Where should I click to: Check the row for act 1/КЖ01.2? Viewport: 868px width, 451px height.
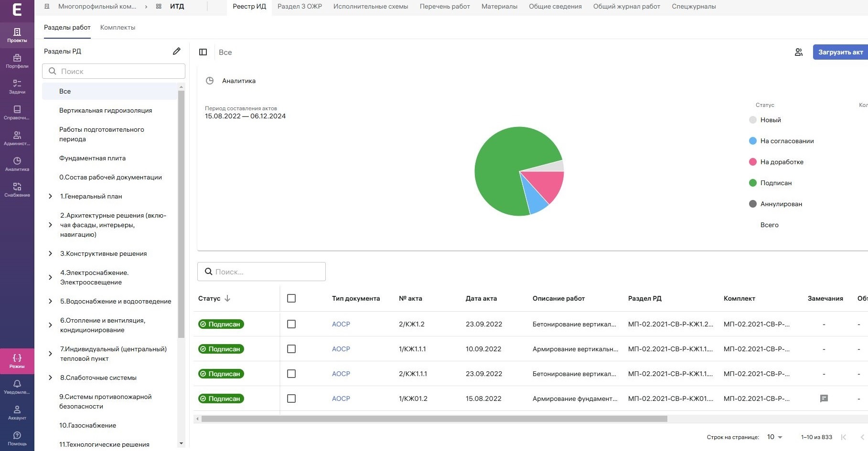point(291,399)
